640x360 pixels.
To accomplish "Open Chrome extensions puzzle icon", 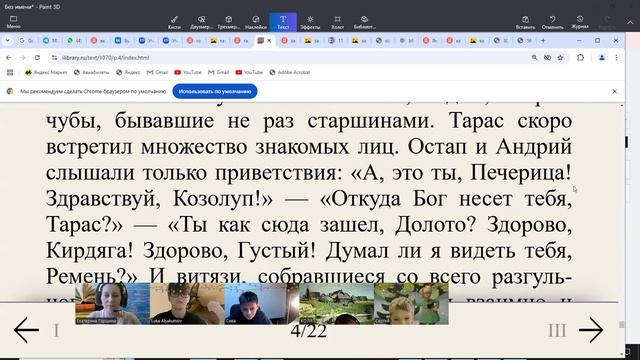I will (x=580, y=58).
